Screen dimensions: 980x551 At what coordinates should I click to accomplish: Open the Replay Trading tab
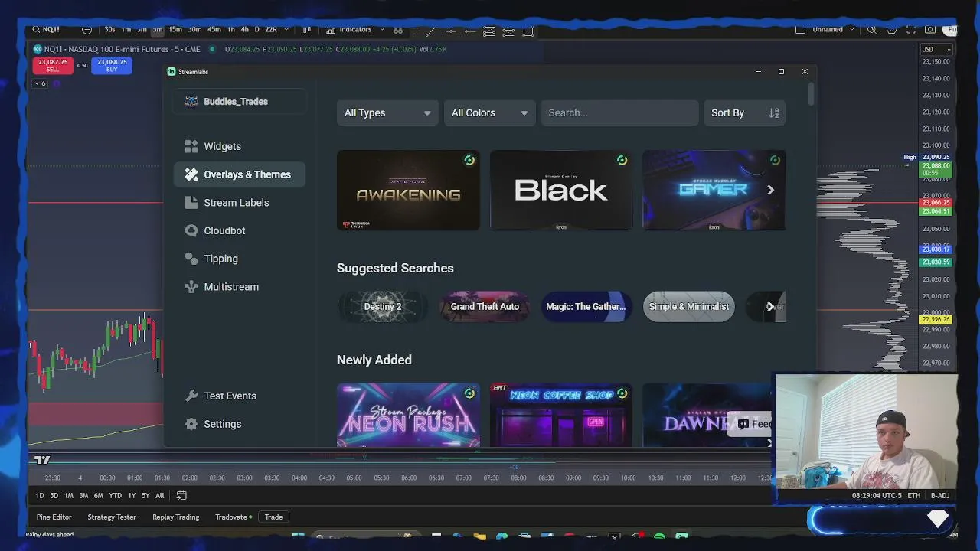tap(176, 517)
